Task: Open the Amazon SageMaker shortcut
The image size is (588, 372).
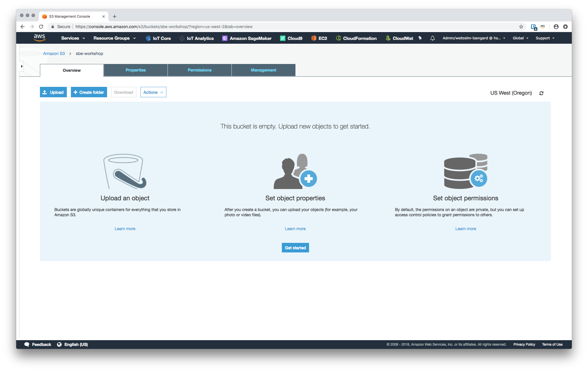Action: tap(247, 38)
